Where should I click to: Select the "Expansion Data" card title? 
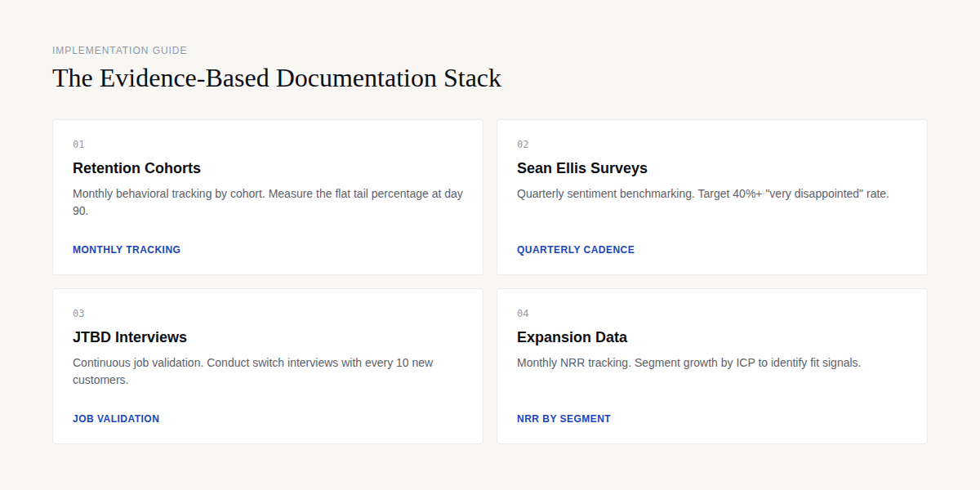pos(572,337)
